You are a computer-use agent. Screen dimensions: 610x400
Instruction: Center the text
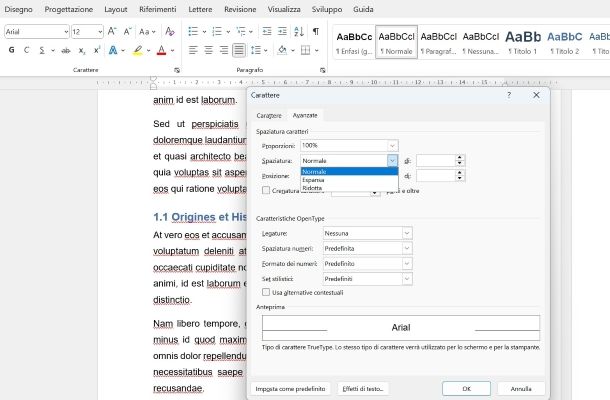pyautogui.click(x=209, y=50)
